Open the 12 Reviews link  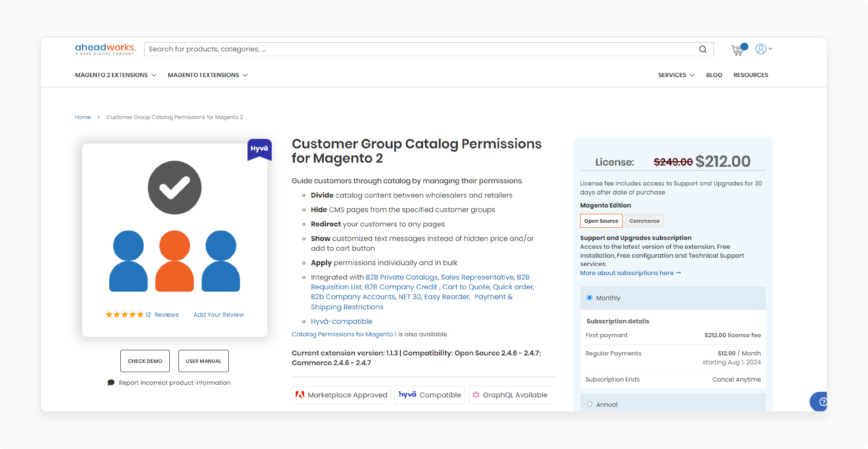pyautogui.click(x=162, y=314)
